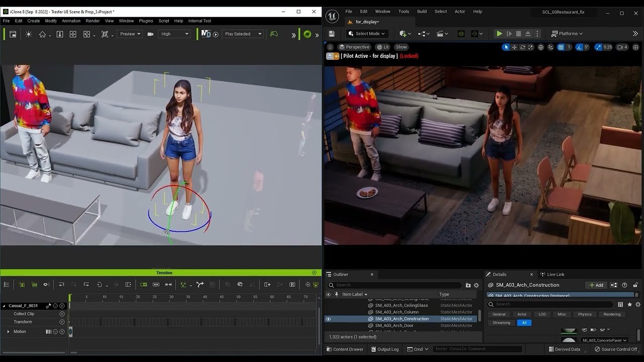Open the Select Mode dropdown
Image resolution: width=644 pixels, height=362 pixels.
[367, 34]
